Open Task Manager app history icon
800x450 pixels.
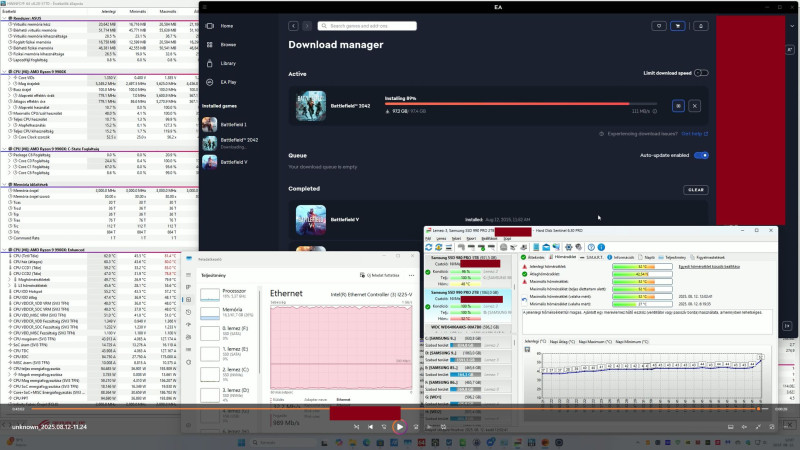(x=188, y=312)
